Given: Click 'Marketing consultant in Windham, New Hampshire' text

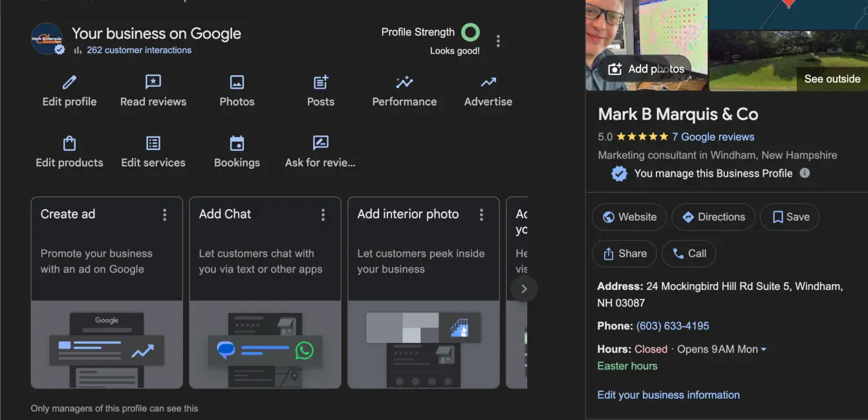Looking at the screenshot, I should tap(717, 155).
